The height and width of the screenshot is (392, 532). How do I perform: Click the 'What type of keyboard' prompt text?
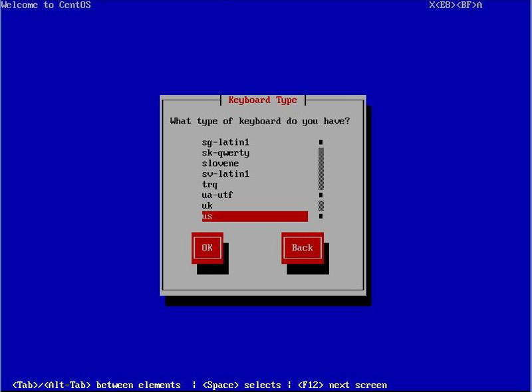(x=259, y=121)
